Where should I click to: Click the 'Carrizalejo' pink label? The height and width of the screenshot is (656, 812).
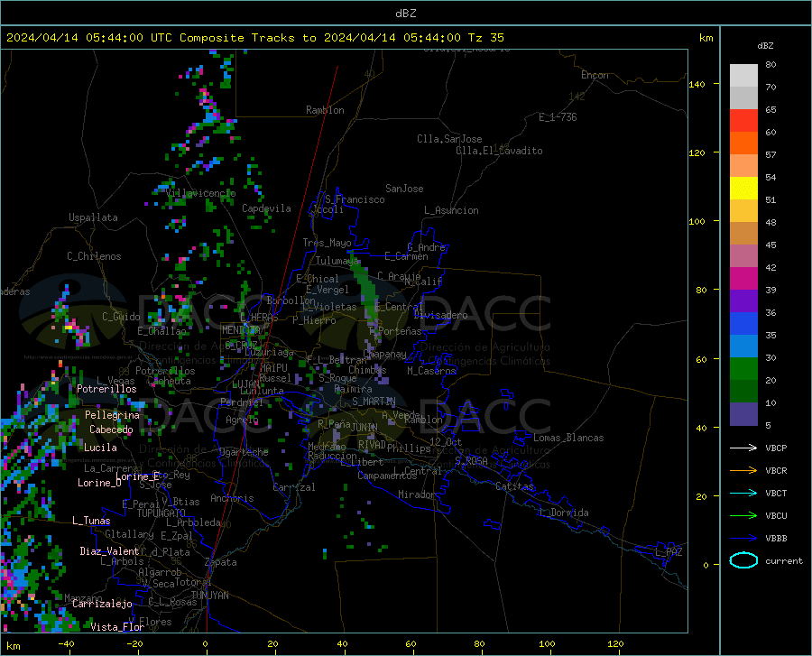[103, 604]
